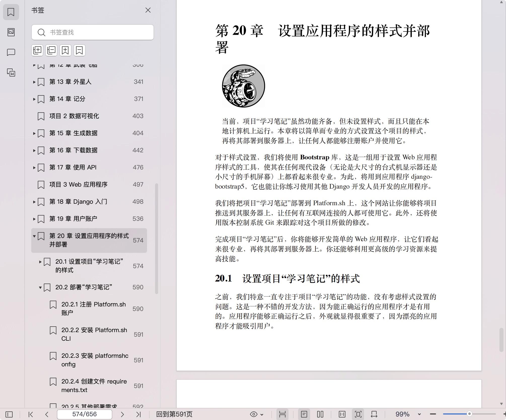Image resolution: width=506 pixels, height=420 pixels.
Task: Go to first page
Action: pos(31,414)
